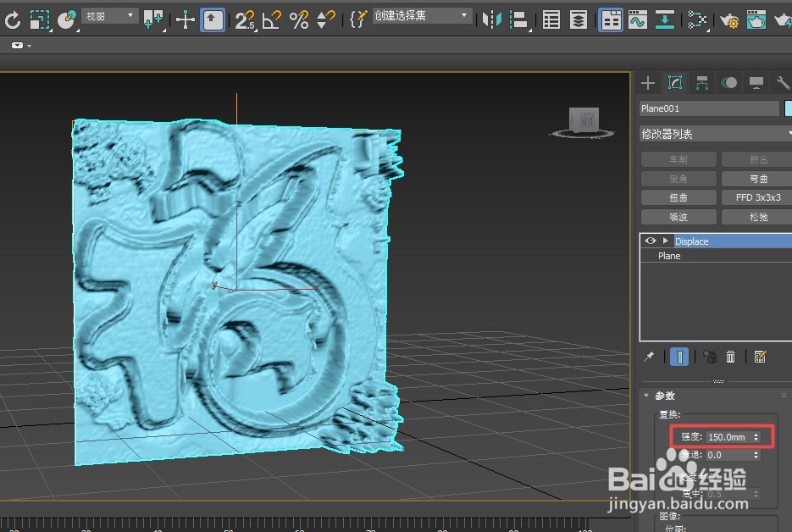
Task: Open Configure Modifier Sets icon
Action: point(760,357)
